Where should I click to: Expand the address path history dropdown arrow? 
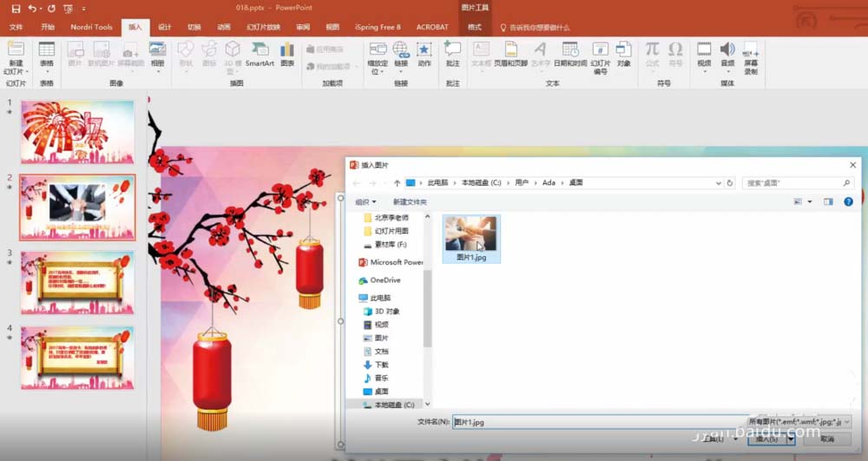coord(719,183)
